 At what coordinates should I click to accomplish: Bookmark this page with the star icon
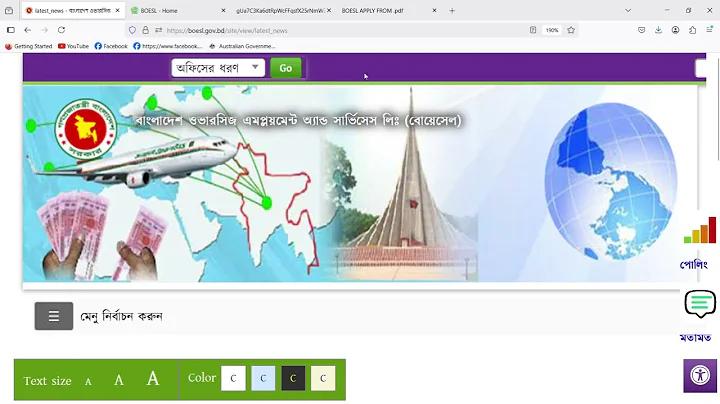click(571, 30)
